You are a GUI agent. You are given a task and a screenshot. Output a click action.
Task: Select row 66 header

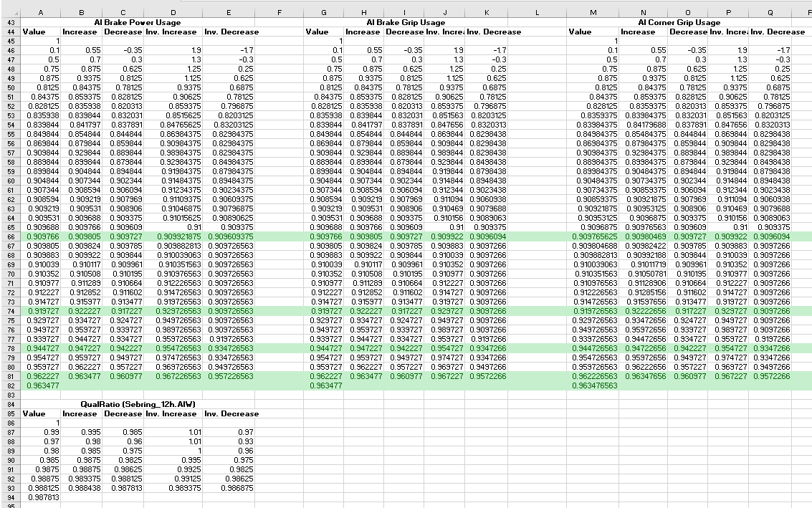tap(10, 236)
